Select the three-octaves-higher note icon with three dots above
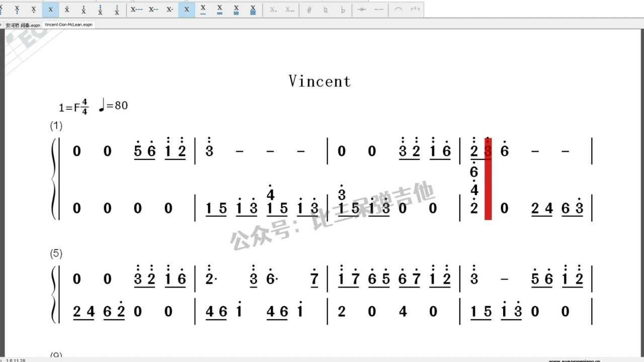The image size is (644, 362). coord(100,10)
